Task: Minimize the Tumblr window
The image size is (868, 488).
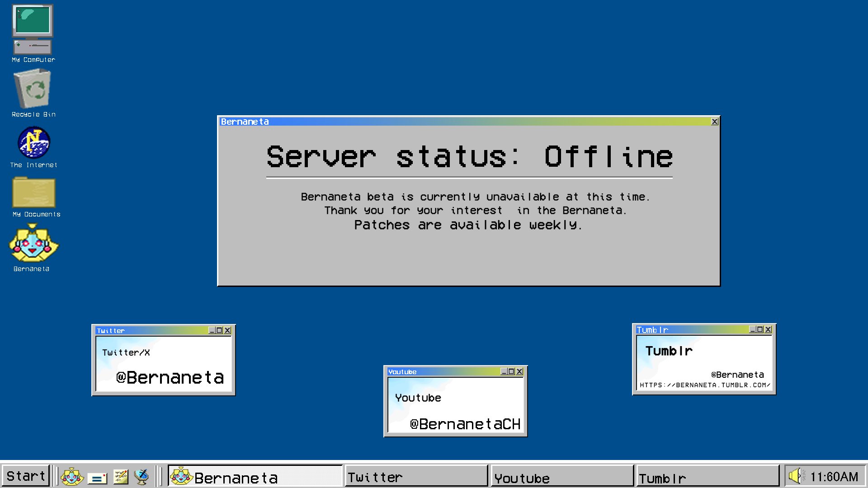Action: 752,329
